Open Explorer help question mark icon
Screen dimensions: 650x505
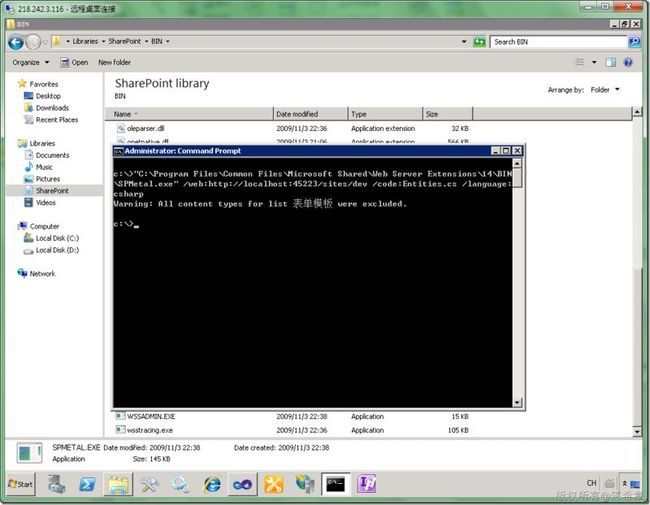[628, 62]
